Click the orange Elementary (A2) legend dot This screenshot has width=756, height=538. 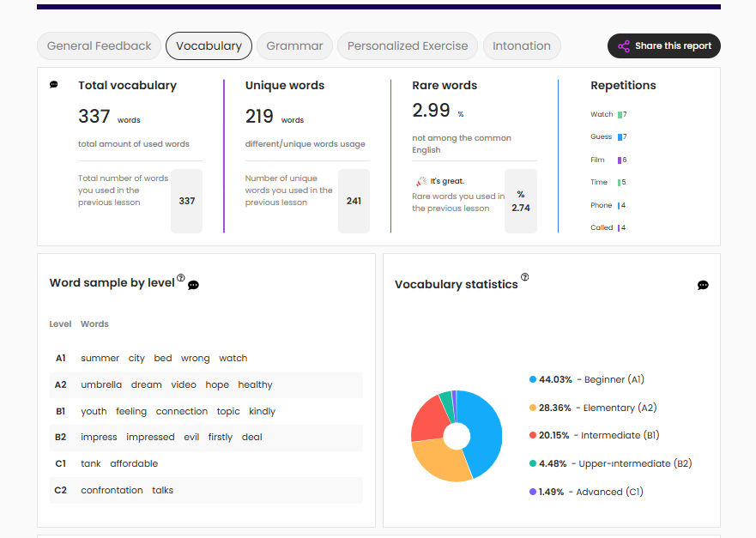point(533,408)
